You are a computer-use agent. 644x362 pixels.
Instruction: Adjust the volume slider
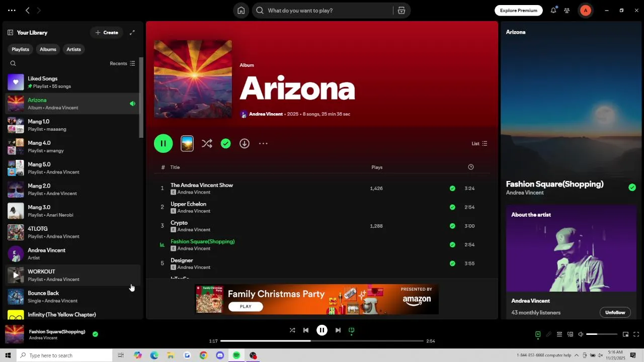(602, 334)
